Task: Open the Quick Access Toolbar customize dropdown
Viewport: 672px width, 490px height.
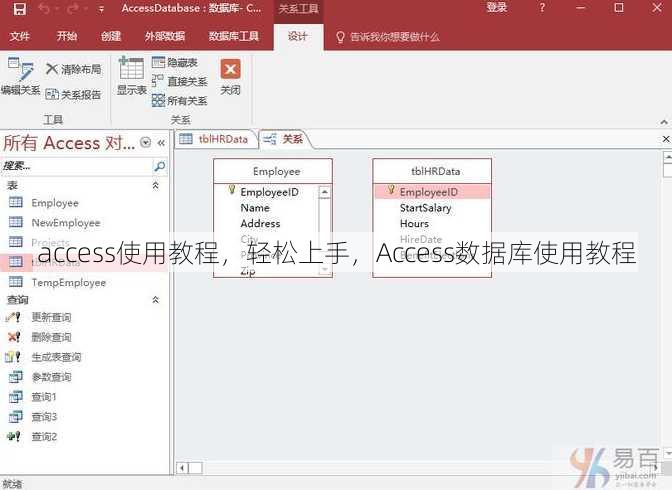Action: tap(101, 9)
